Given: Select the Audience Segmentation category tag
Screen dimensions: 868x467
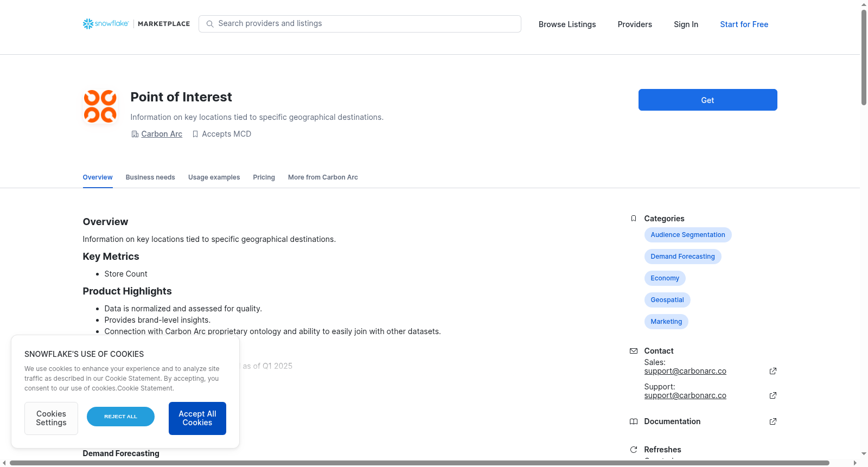Looking at the screenshot, I should pos(688,235).
